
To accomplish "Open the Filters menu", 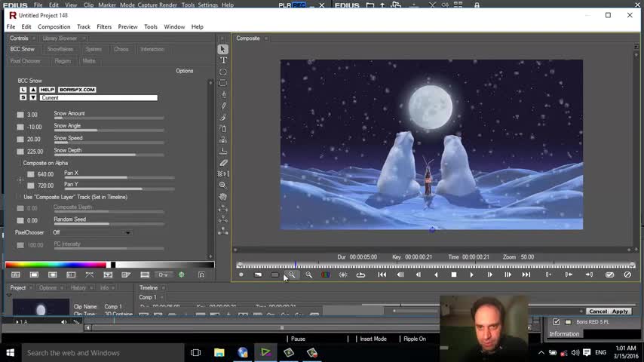I will (104, 26).
